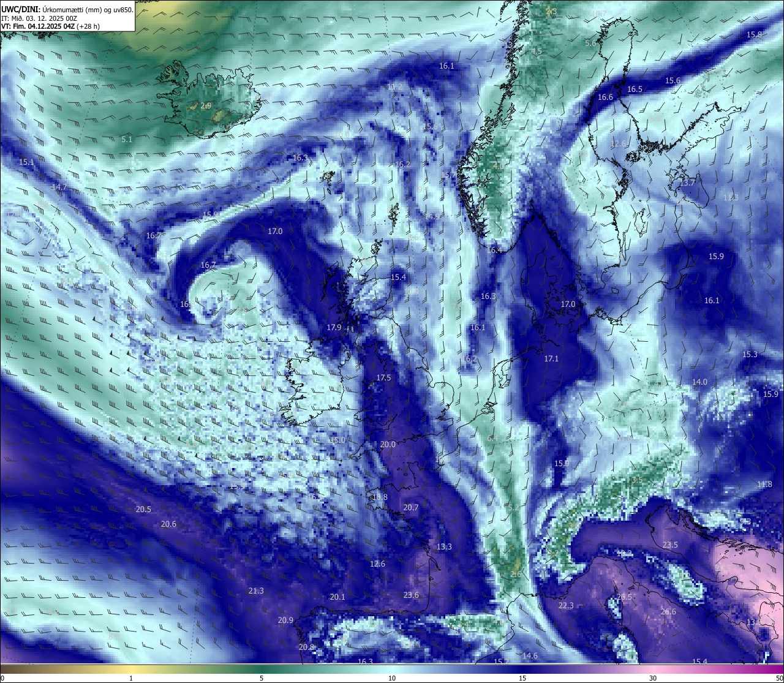Image resolution: width=784 pixels, height=683 pixels.
Task: Click the map value 5.6
Action: pos(590,43)
